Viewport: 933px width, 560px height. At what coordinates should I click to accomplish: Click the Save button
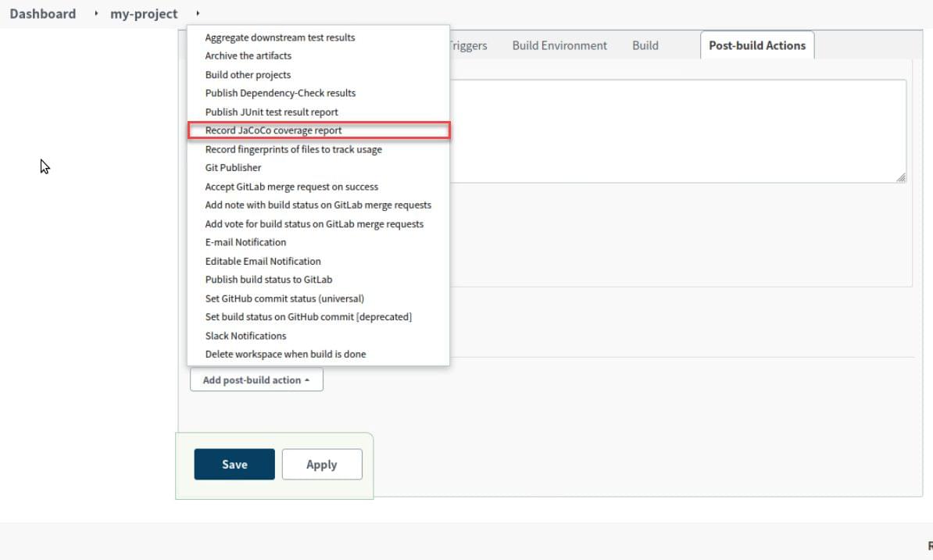234,464
